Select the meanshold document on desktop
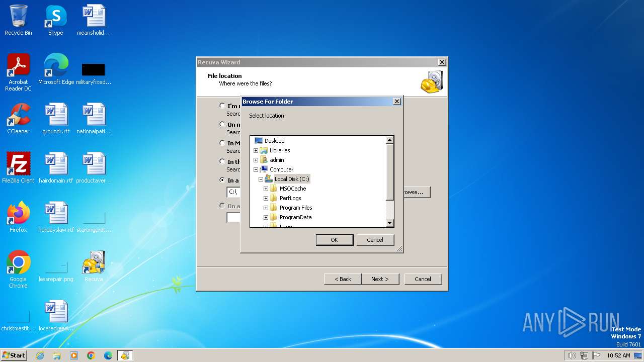This screenshot has width=644, height=362. point(94,20)
